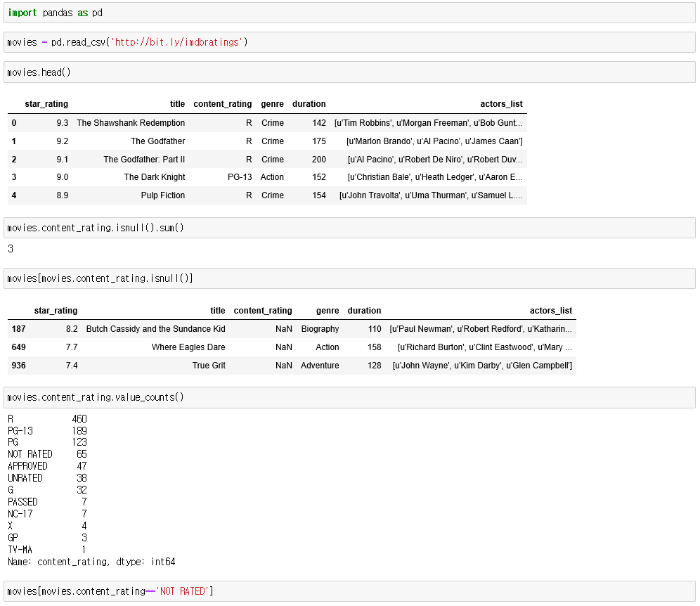
Task: Click the TV-MA count in value counts output
Action: [x=82, y=549]
